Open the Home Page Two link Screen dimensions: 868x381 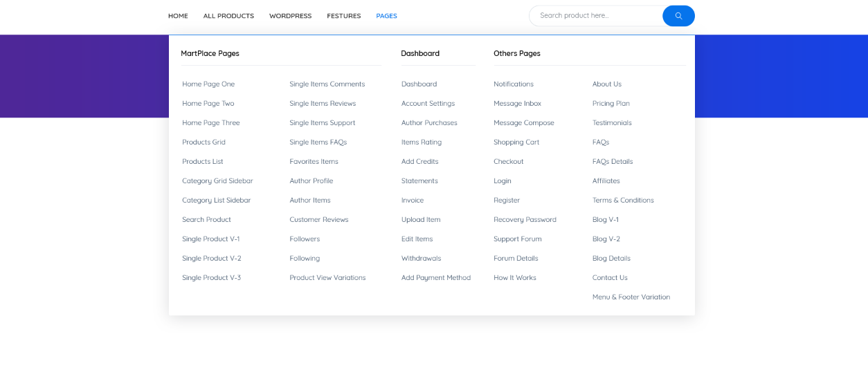point(208,104)
